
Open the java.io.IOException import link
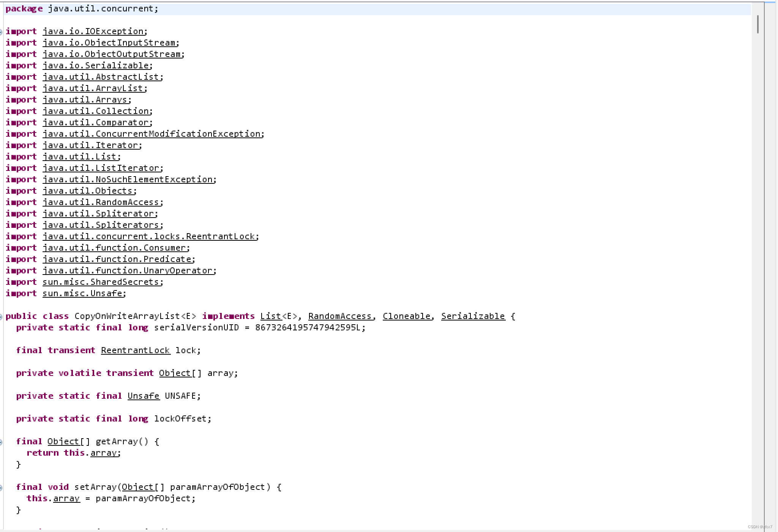pyautogui.click(x=93, y=32)
